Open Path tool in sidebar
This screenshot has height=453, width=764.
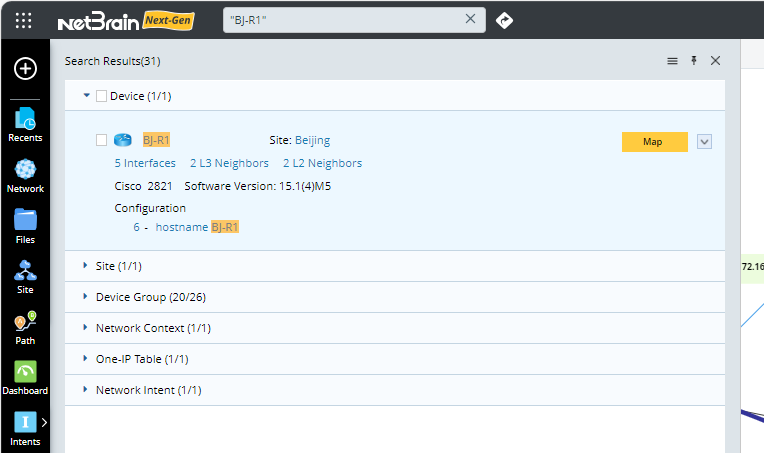click(x=25, y=328)
